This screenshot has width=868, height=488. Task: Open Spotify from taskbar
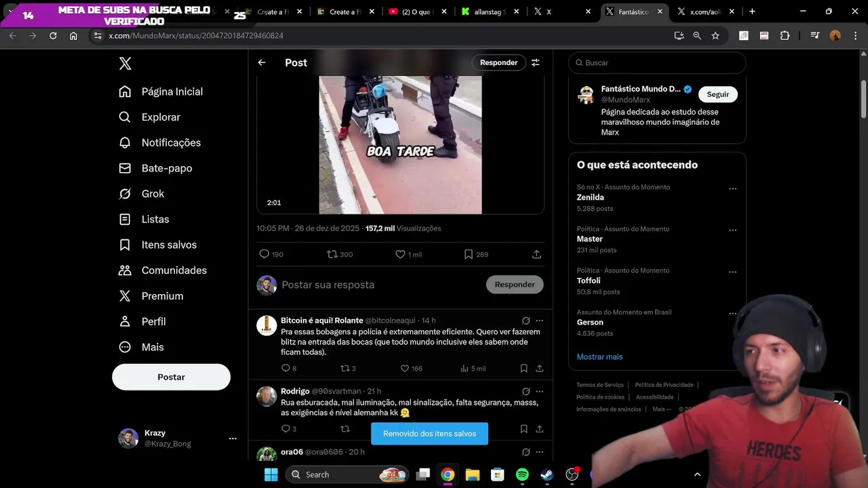[x=522, y=474]
